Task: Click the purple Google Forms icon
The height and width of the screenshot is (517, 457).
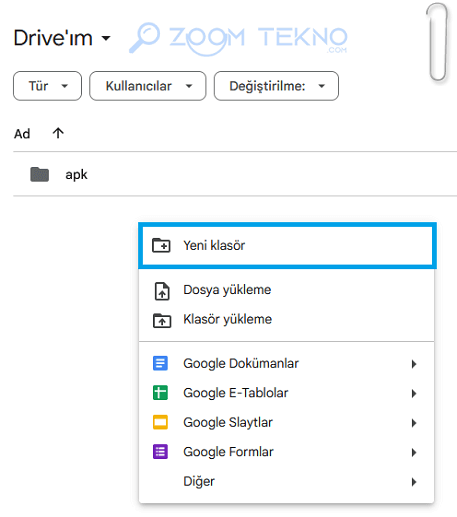Action: (160, 452)
